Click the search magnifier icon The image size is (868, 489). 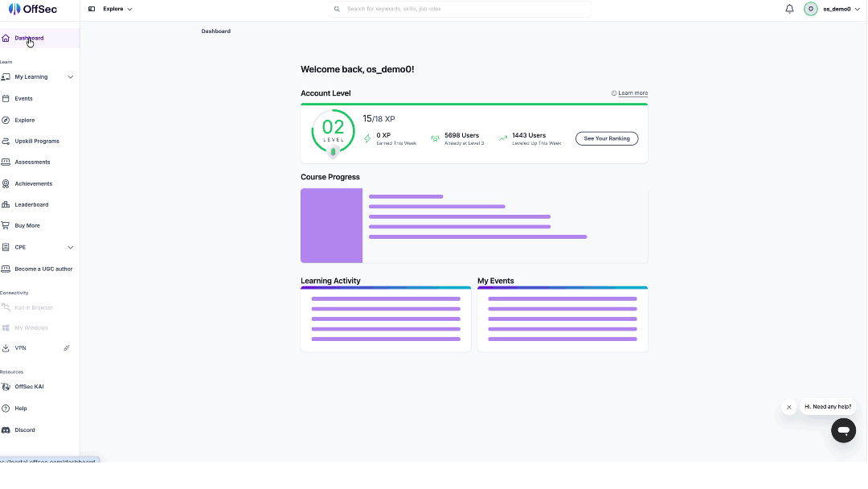337,9
